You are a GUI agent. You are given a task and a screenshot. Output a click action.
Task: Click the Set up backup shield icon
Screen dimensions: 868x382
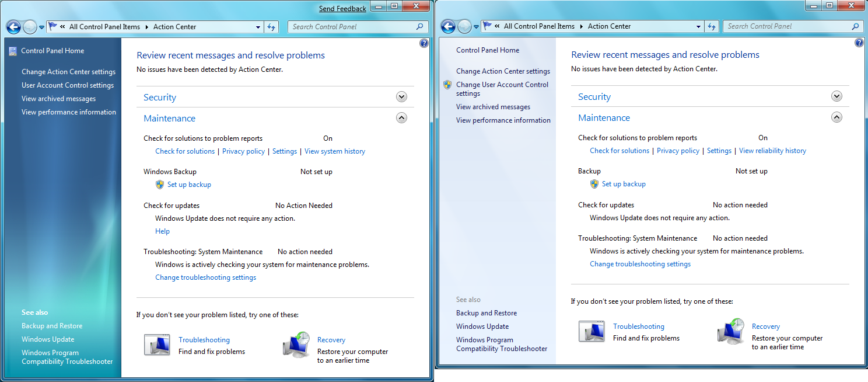point(159,184)
